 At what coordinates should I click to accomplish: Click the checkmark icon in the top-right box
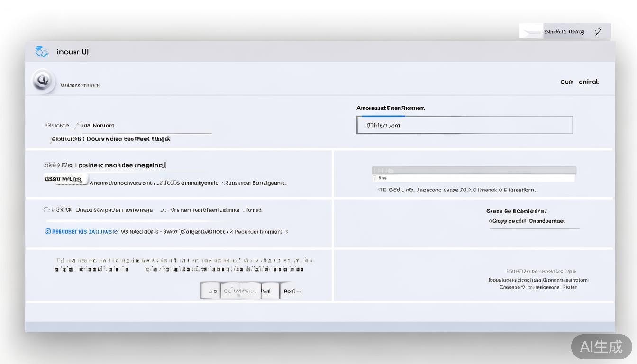[598, 32]
